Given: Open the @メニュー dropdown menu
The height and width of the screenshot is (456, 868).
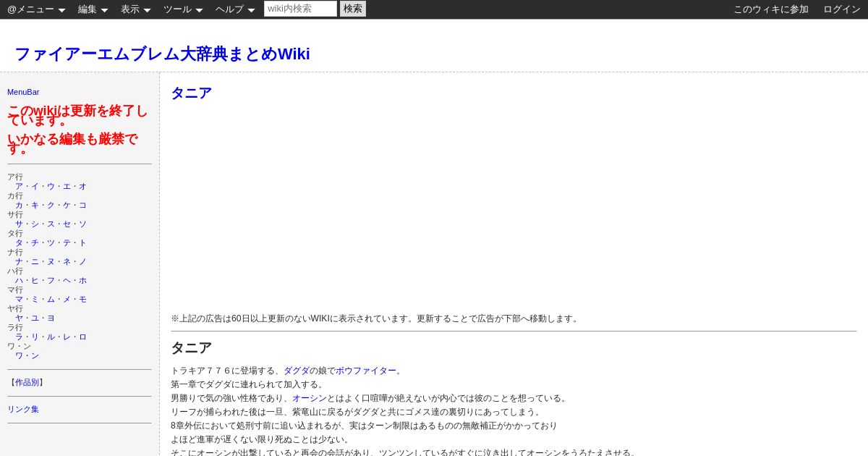Looking at the screenshot, I should click(x=36, y=9).
